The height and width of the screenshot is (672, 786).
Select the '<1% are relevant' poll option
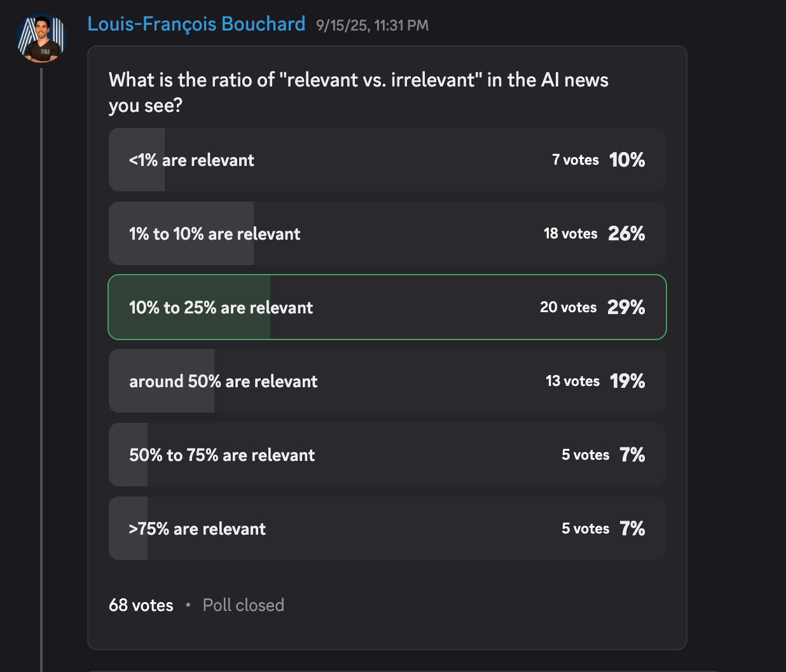point(387,160)
